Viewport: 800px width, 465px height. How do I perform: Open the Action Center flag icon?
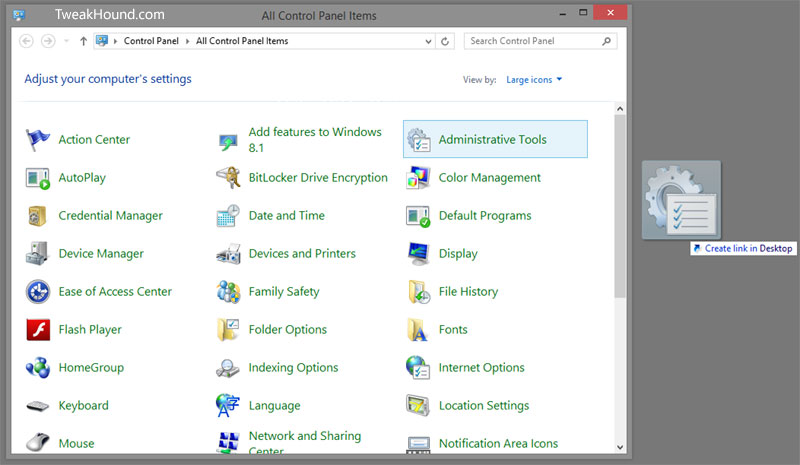click(38, 139)
